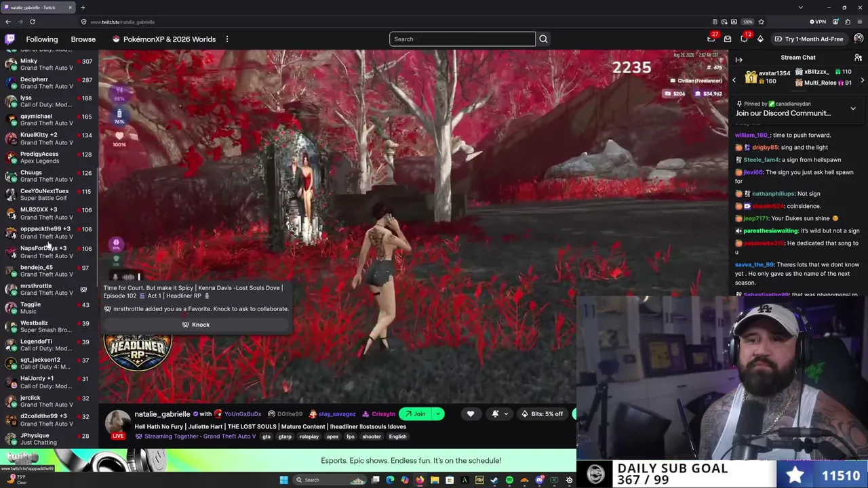Open the notifications icon with 12 badge

point(744,39)
